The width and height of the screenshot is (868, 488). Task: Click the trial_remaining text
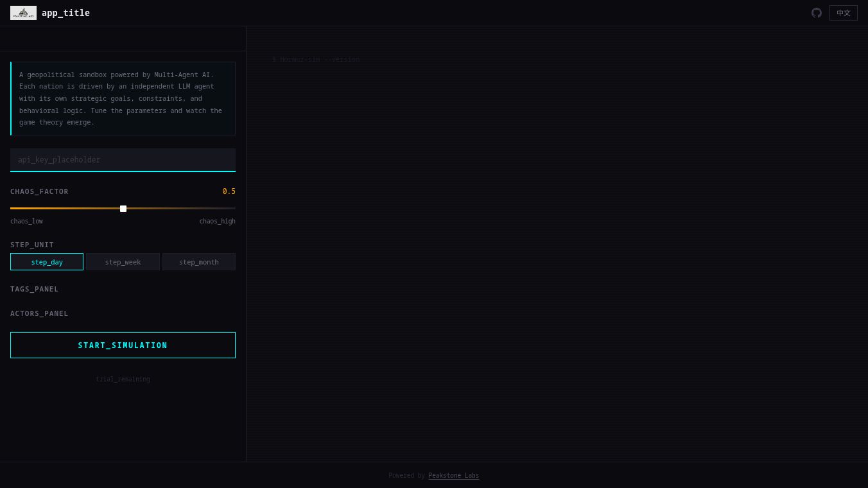coord(123,379)
